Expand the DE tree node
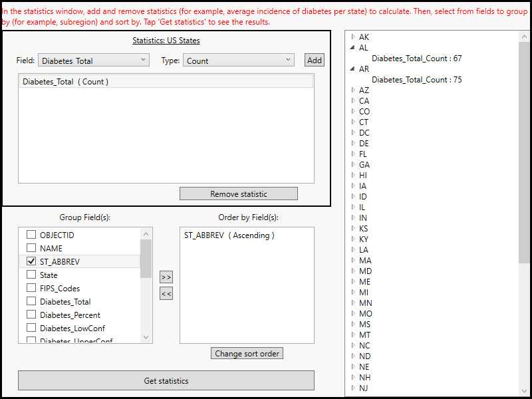Image resolution: width=532 pixels, height=399 pixels. point(353,143)
